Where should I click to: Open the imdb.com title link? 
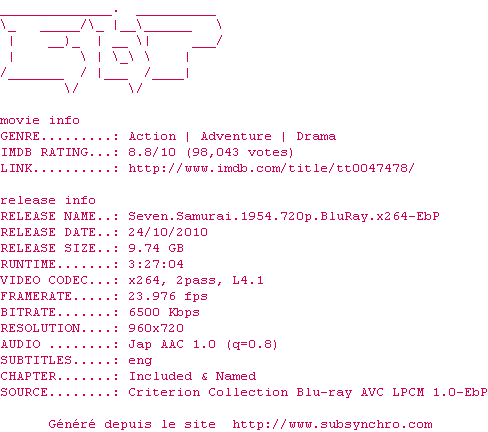[271, 168]
